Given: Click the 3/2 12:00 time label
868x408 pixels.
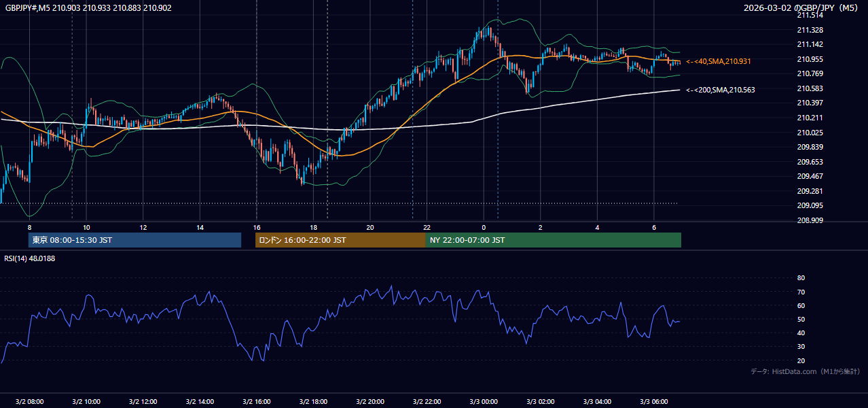Looking at the screenshot, I should pyautogui.click(x=143, y=402).
